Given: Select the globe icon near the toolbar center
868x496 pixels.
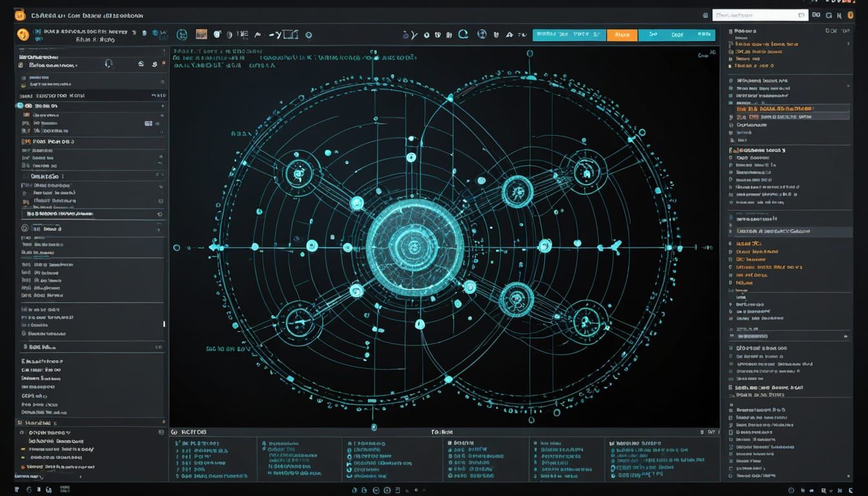Looking at the screenshot, I should click(x=482, y=36).
